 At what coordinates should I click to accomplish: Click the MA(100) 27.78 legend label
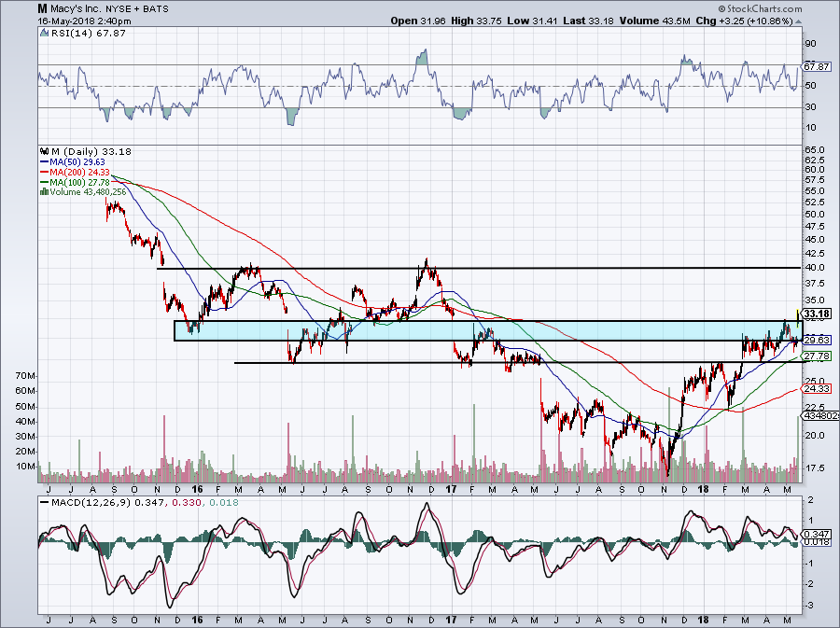pyautogui.click(x=80, y=182)
